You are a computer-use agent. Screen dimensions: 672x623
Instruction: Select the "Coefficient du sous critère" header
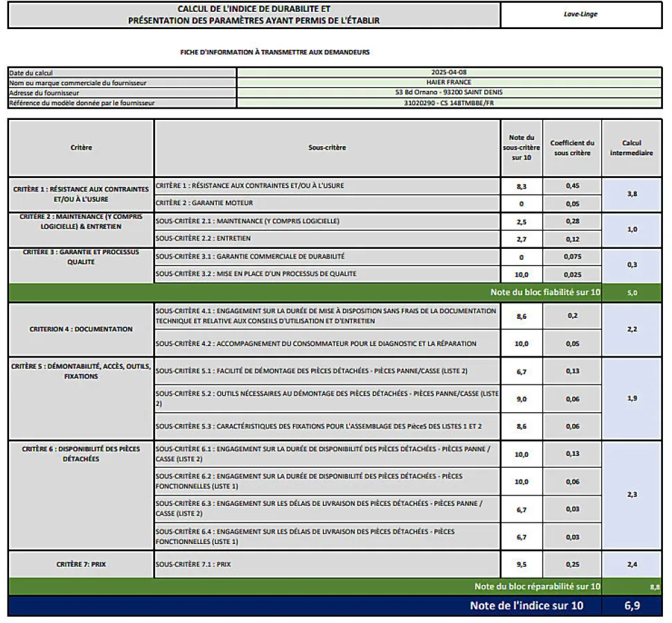click(x=572, y=148)
